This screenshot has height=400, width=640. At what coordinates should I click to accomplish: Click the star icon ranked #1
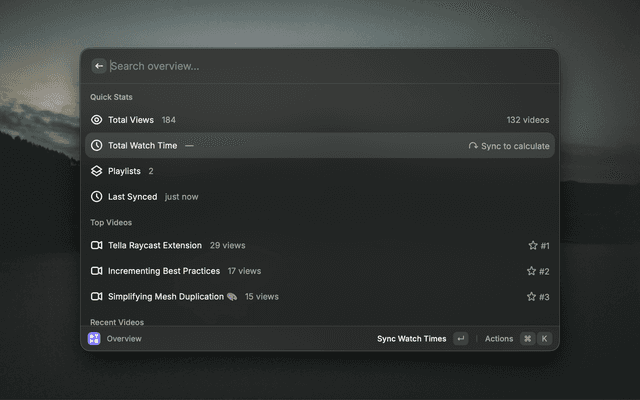(x=533, y=245)
